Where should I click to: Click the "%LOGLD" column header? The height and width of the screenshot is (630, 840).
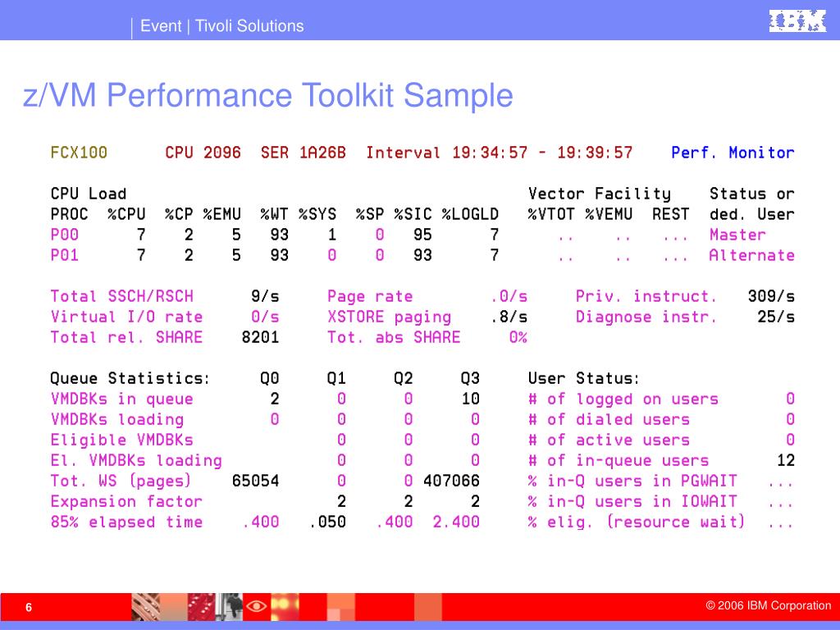pyautogui.click(x=470, y=214)
